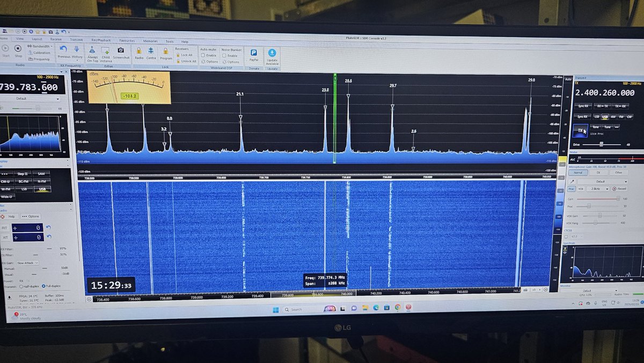The image size is (644, 363).
Task: Enable Noise Blanker checkbox
Action: coord(224,55)
